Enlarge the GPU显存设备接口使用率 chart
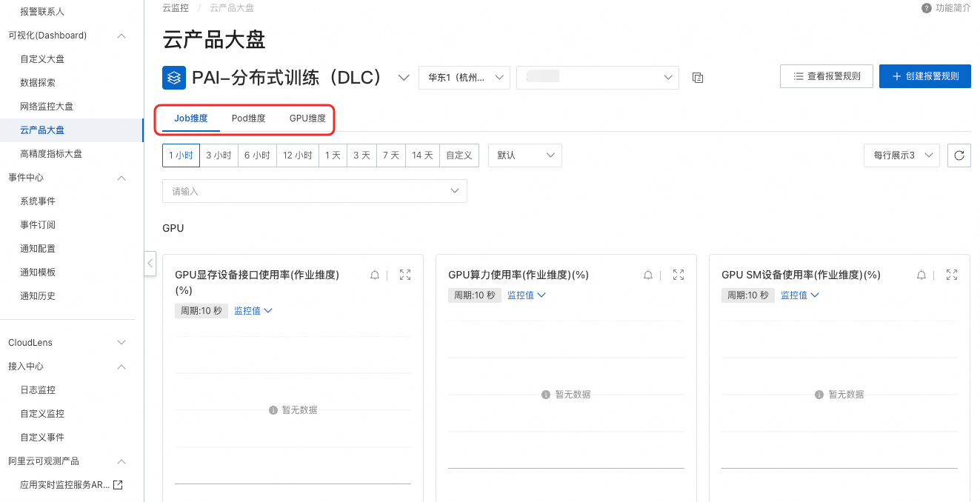This screenshot has height=502, width=980. pyautogui.click(x=405, y=275)
